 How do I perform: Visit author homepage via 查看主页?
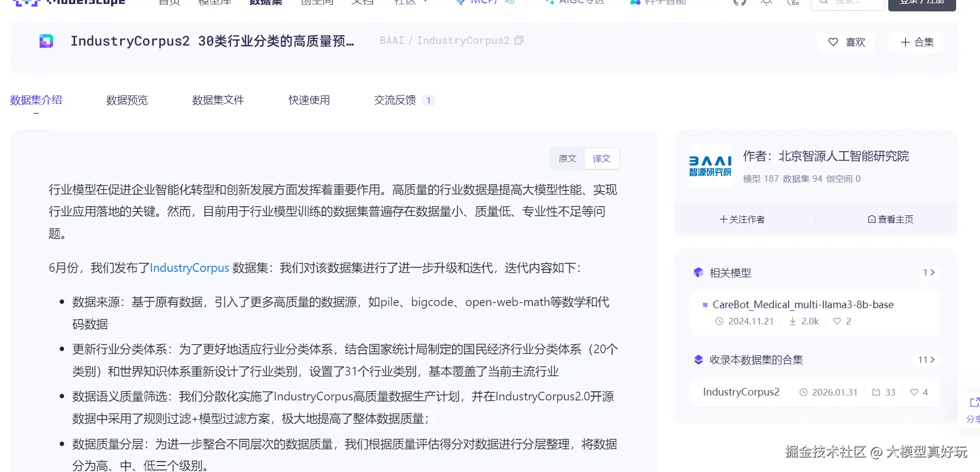coord(890,219)
